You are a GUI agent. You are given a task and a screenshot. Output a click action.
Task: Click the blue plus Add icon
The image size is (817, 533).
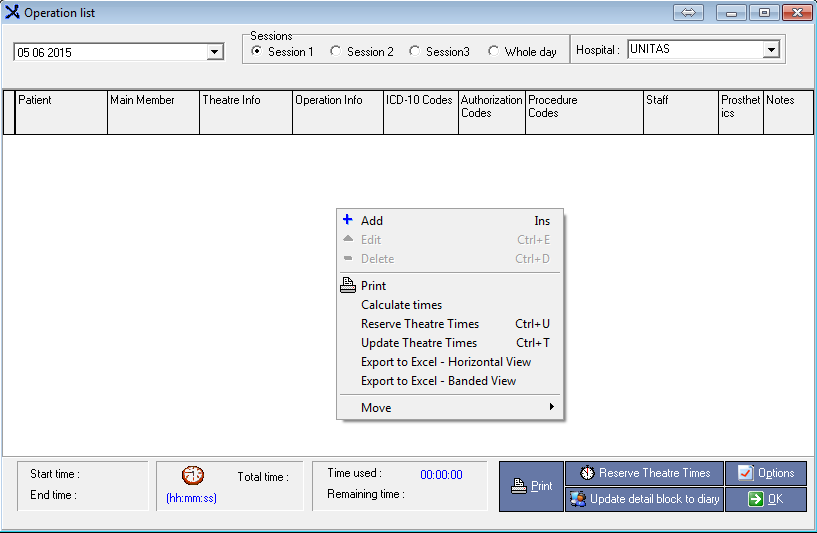click(x=347, y=220)
